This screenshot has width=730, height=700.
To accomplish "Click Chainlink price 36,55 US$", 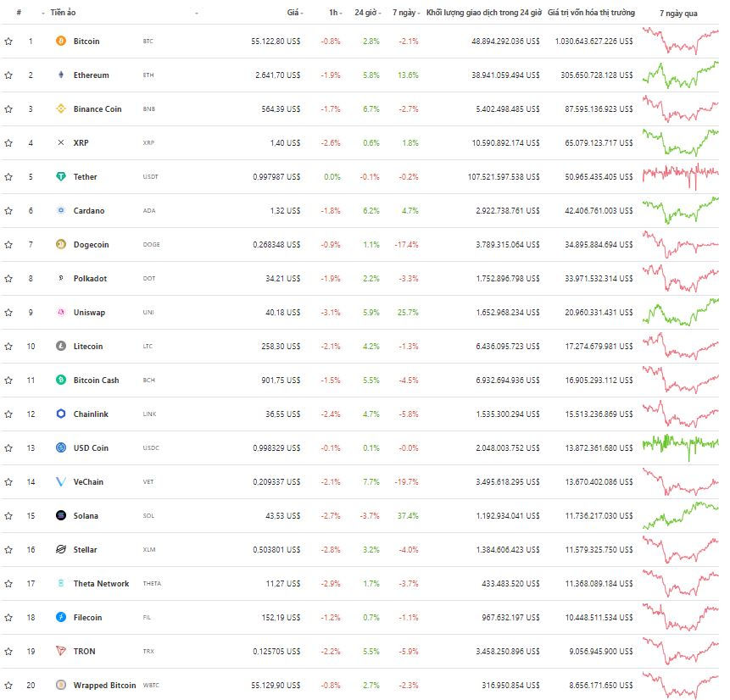I will (x=283, y=414).
